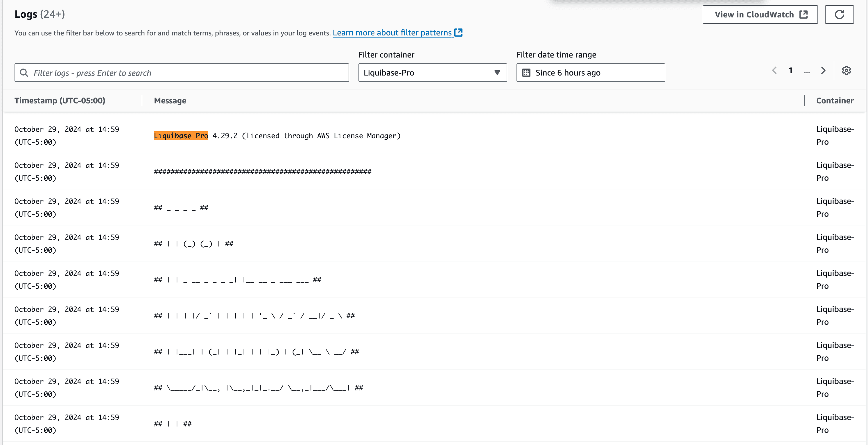Click the refresh logs icon button
Viewport: 868px width, 445px height.
(x=839, y=15)
